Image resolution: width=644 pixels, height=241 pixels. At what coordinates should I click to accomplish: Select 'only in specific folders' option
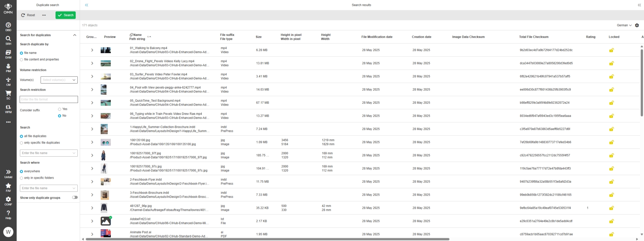(x=21, y=178)
